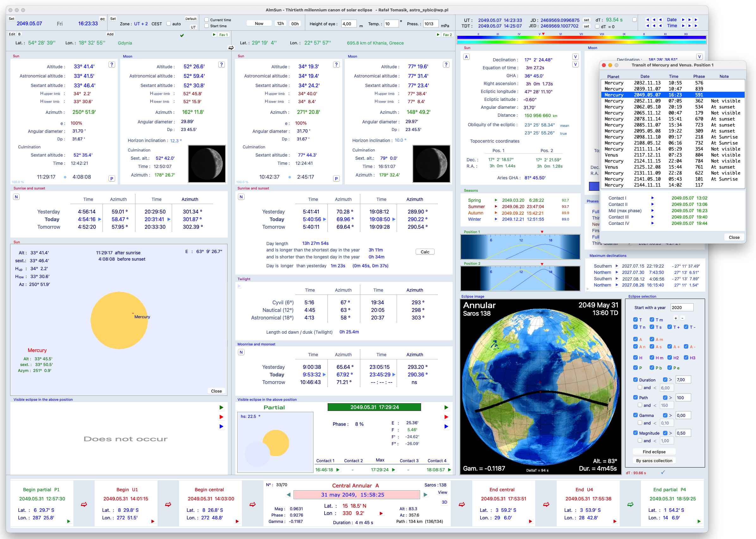Click the arrow beside the Spring season date
Screen dimensions: 756x539
[x=496, y=200]
